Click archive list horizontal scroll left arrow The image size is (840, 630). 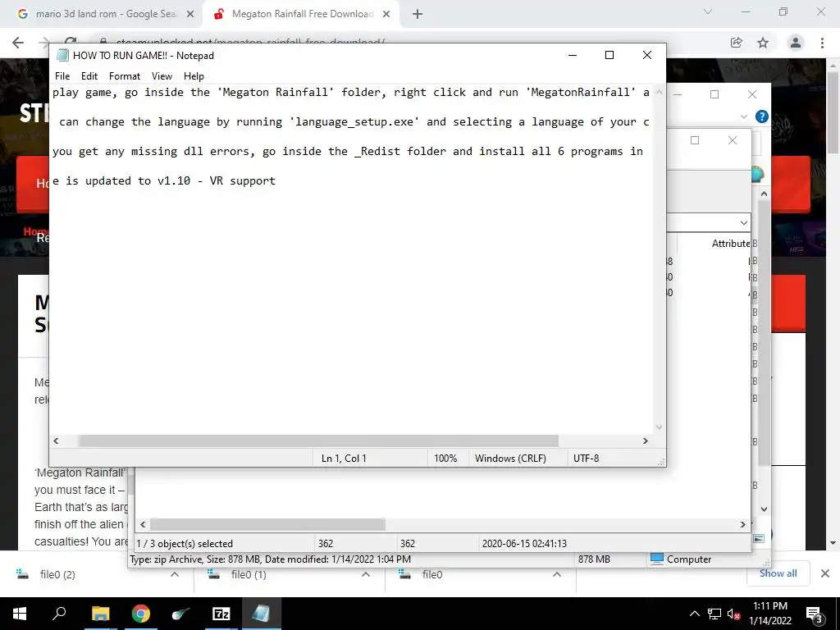143,524
